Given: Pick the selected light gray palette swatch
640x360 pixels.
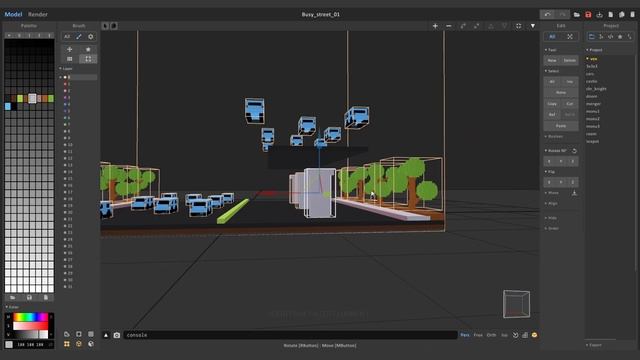Looking at the screenshot, I should pyautogui.click(x=32, y=98).
